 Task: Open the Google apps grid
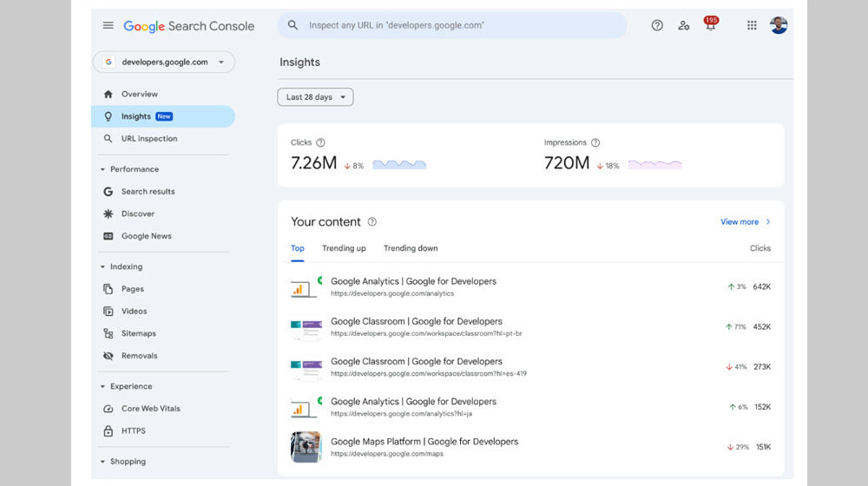point(752,25)
